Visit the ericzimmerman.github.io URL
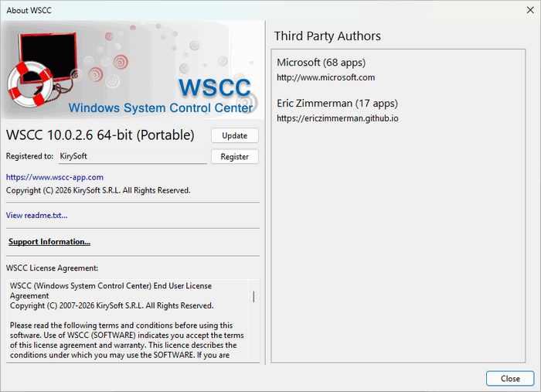Viewport: 541px width, 392px height. coord(338,118)
